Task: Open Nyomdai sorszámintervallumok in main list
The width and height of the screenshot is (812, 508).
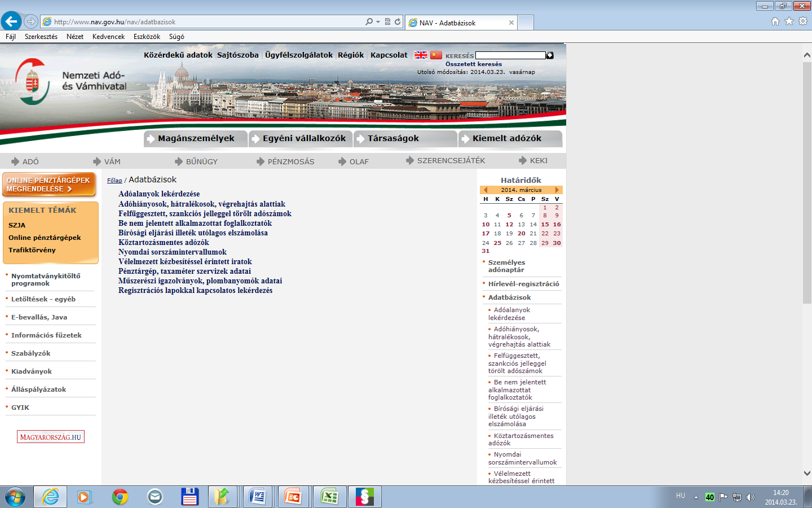Action: pyautogui.click(x=173, y=252)
